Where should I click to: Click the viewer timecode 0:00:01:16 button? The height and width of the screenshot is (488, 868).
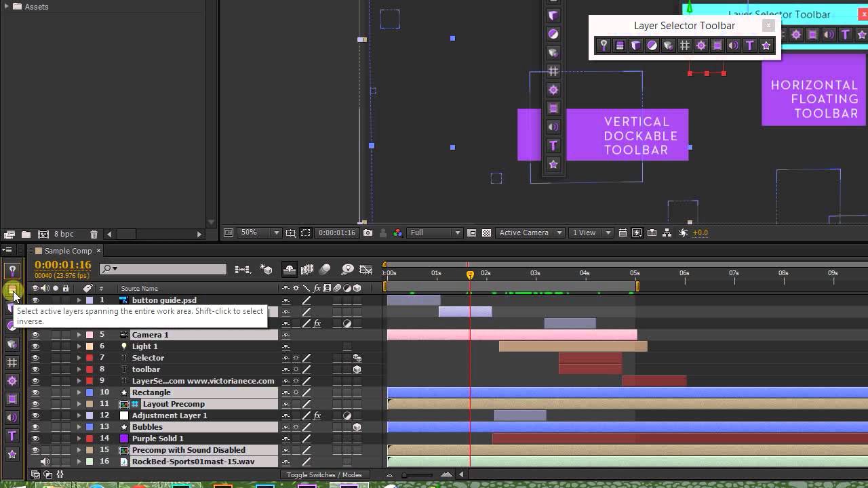pos(337,232)
